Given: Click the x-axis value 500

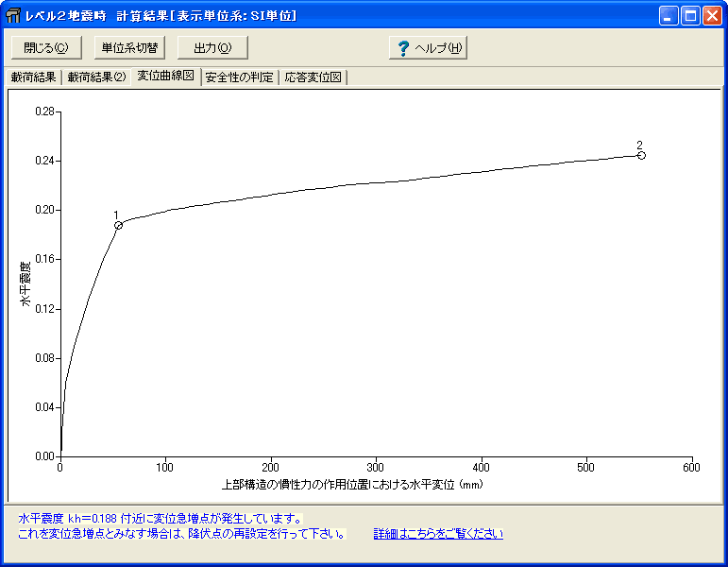Looking at the screenshot, I should pos(586,468).
